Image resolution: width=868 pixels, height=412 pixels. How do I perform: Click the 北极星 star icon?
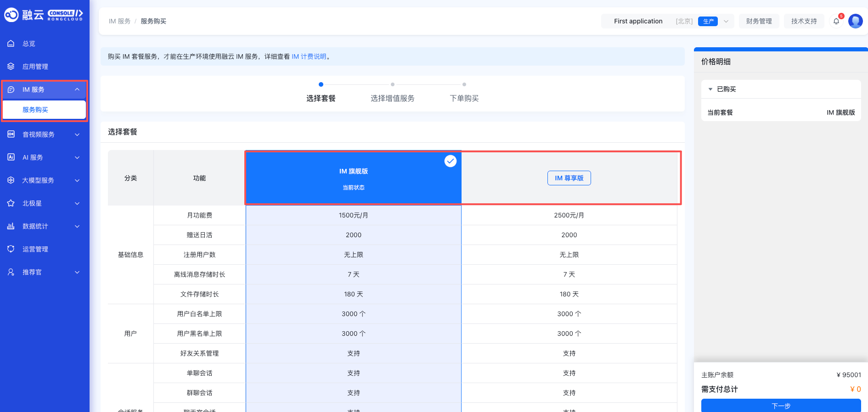(x=11, y=203)
